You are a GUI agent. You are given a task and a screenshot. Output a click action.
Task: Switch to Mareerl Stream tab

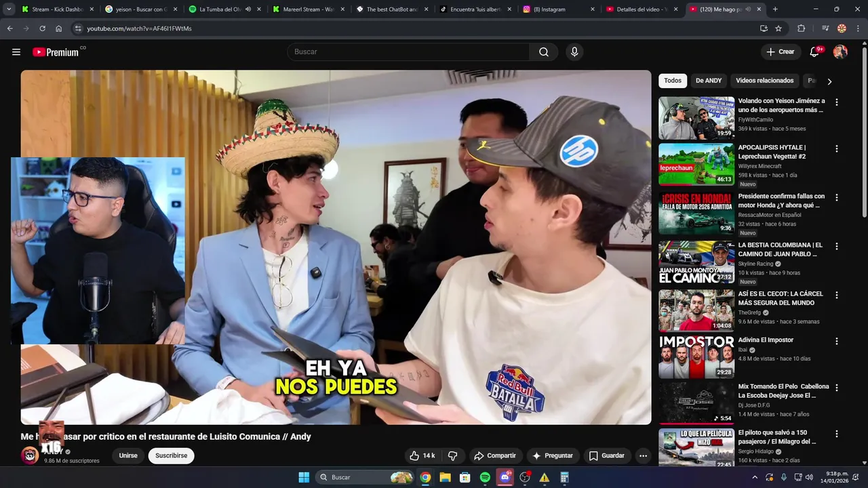[x=309, y=9]
